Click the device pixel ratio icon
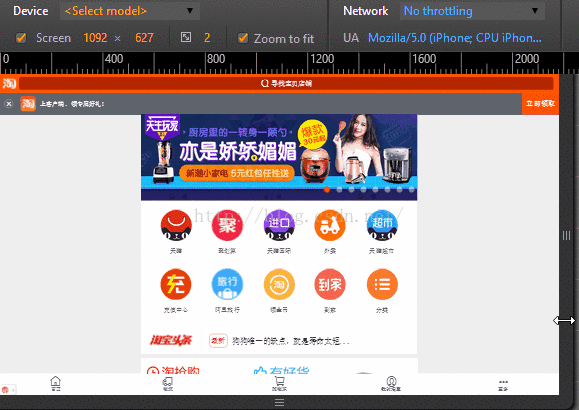Screen dimensions: 579x410 186,37
